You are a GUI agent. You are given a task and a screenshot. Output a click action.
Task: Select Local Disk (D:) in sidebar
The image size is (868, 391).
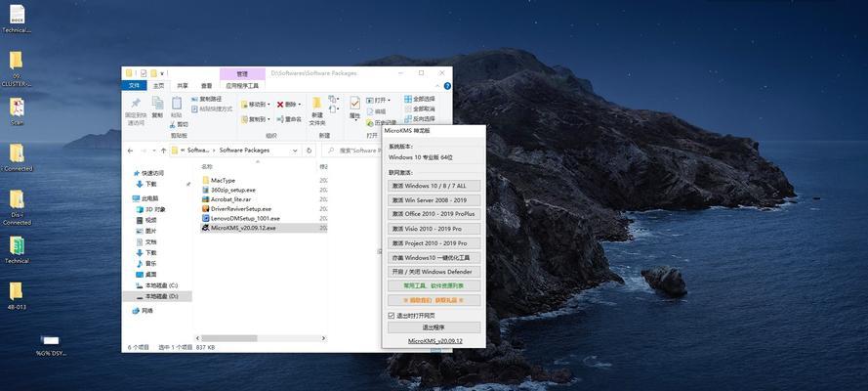tap(157, 296)
